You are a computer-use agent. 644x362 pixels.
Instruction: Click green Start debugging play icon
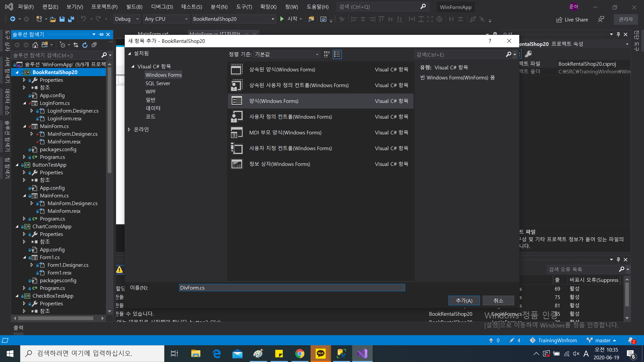(x=282, y=19)
